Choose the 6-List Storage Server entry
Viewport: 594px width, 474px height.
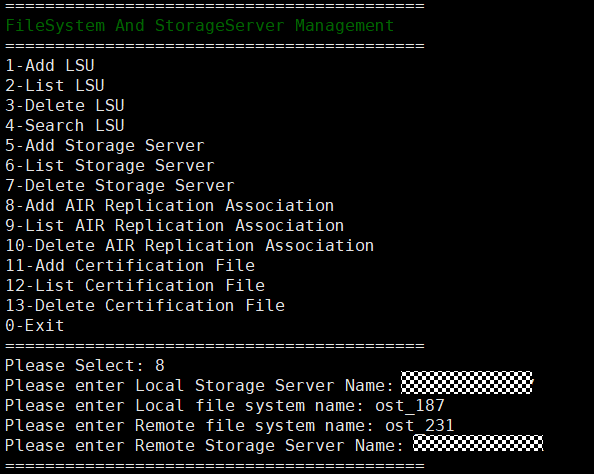tap(110, 166)
